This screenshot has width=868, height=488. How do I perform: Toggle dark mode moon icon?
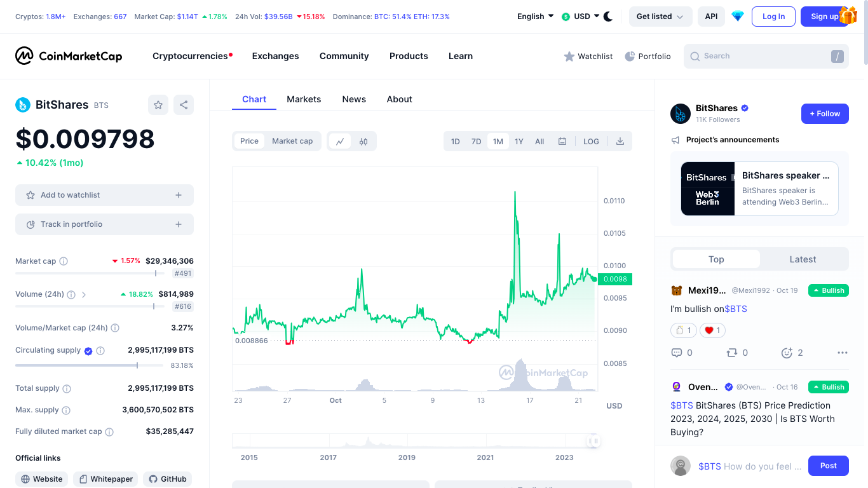(x=608, y=17)
